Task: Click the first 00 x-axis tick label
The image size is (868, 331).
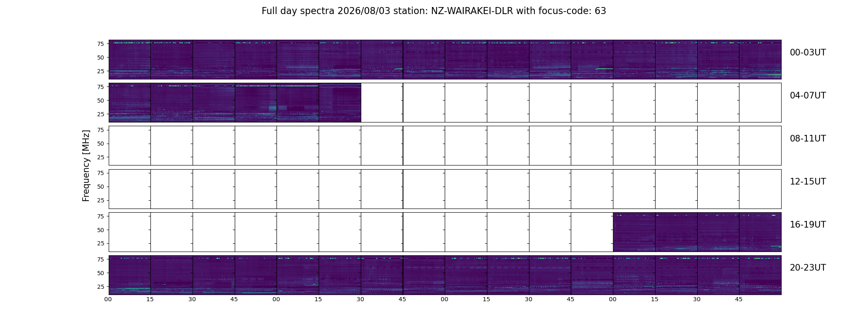Action: pyautogui.click(x=108, y=300)
